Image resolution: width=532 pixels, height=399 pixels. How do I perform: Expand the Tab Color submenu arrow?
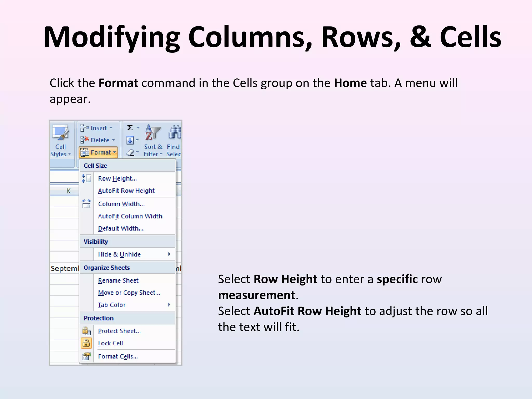point(169,304)
